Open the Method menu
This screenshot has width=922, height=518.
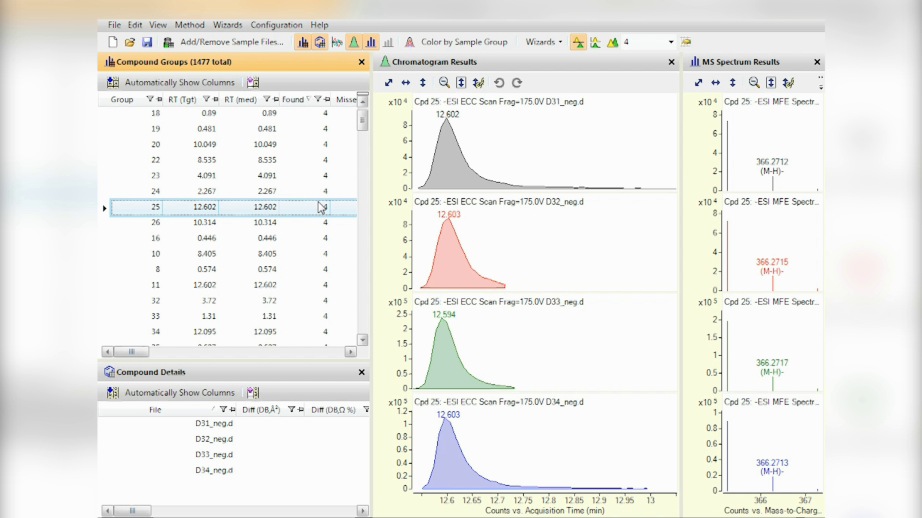[x=189, y=25]
